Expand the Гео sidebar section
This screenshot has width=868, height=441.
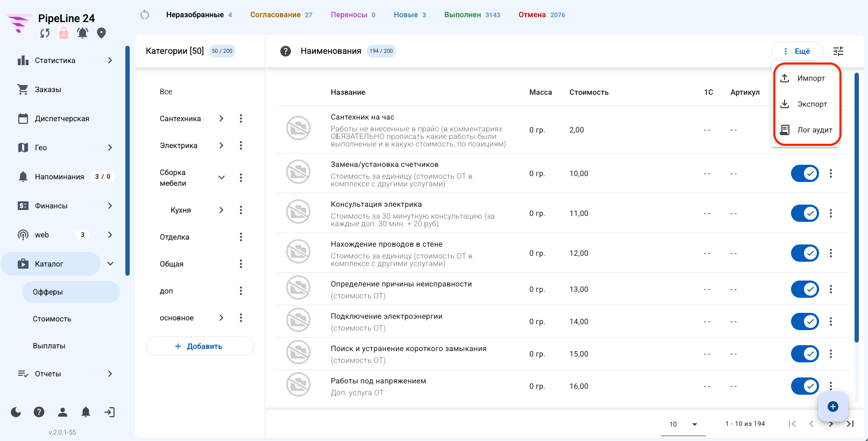pyautogui.click(x=110, y=148)
